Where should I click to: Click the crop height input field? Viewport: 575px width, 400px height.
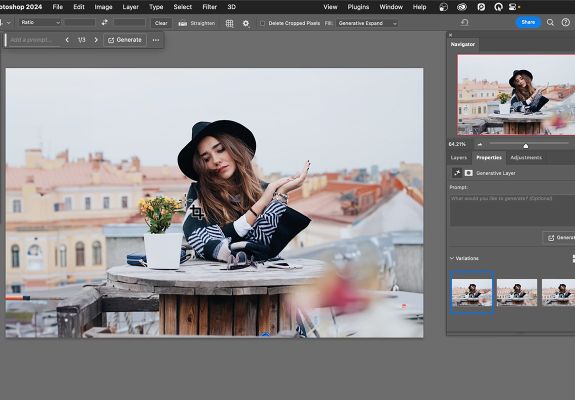tap(129, 23)
